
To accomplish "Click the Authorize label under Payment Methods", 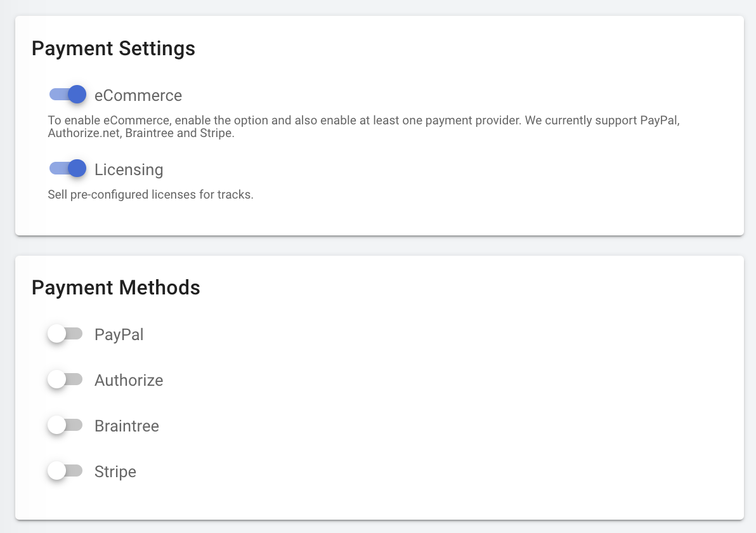I will 129,380.
